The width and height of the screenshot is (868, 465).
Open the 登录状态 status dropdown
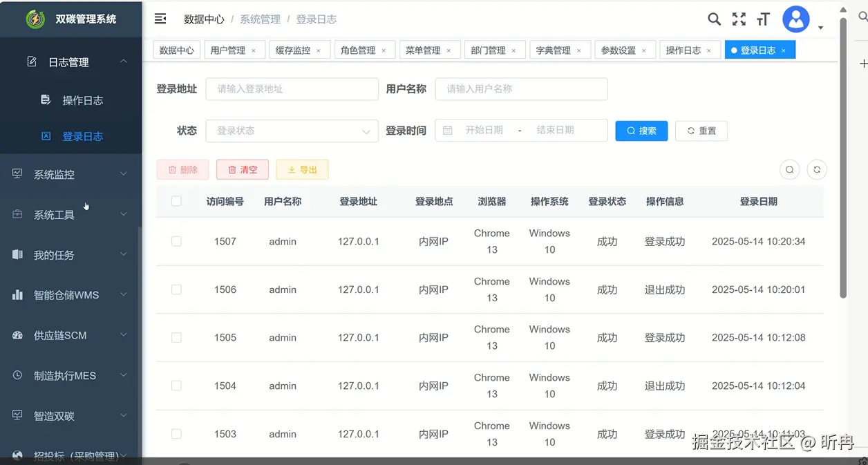(x=292, y=131)
